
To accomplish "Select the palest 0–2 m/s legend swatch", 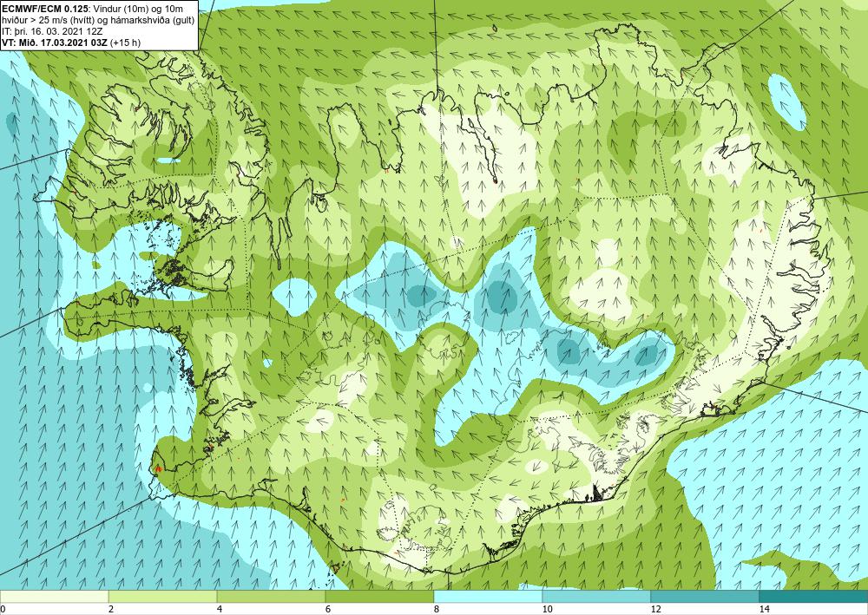I will tap(54, 596).
